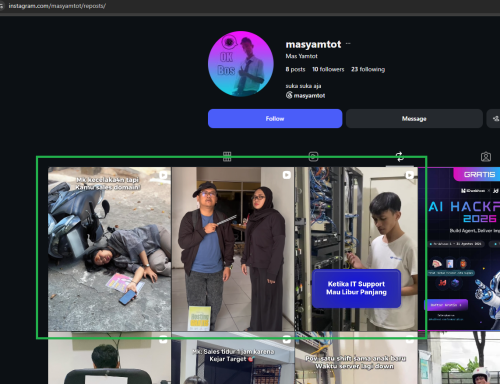View masyamtot's profile picture
Image resolution: width=500 pixels, height=384 pixels.
pos(241,64)
